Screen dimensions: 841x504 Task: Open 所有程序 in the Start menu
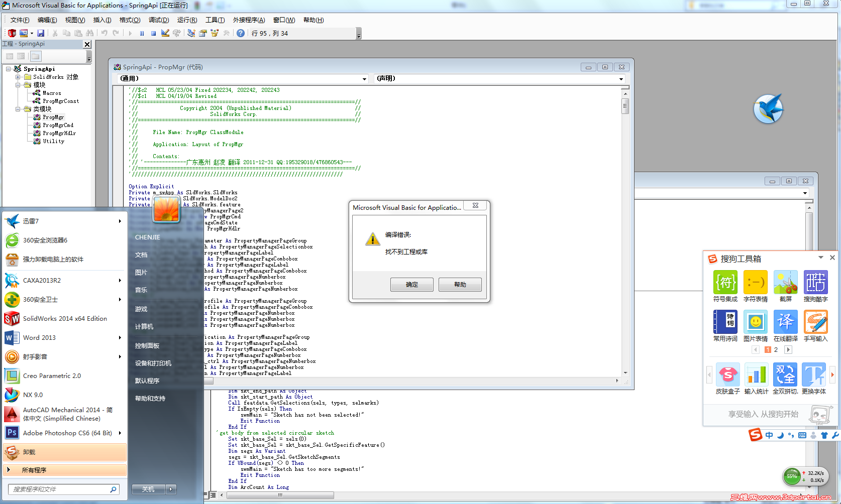click(65, 470)
